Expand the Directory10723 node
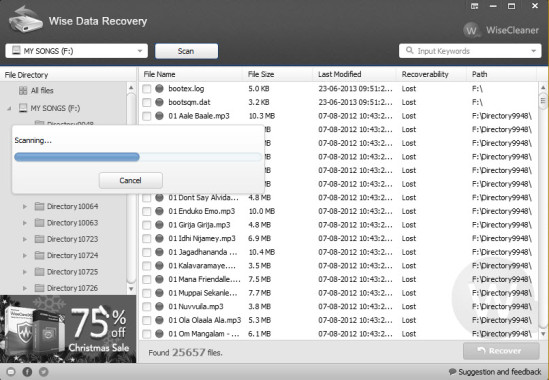 25,240
